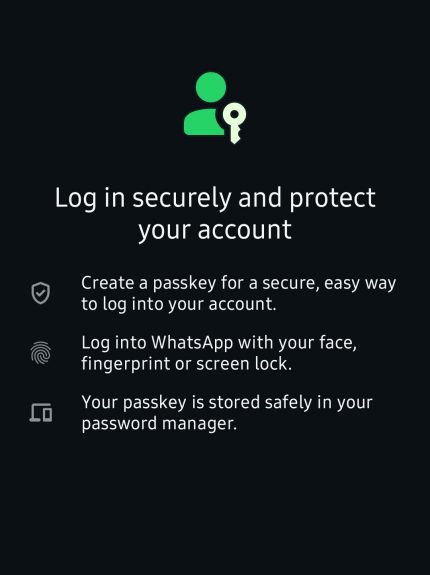
Task: Tap 'fingerprint or screen lock.' text line
Action: point(187,364)
